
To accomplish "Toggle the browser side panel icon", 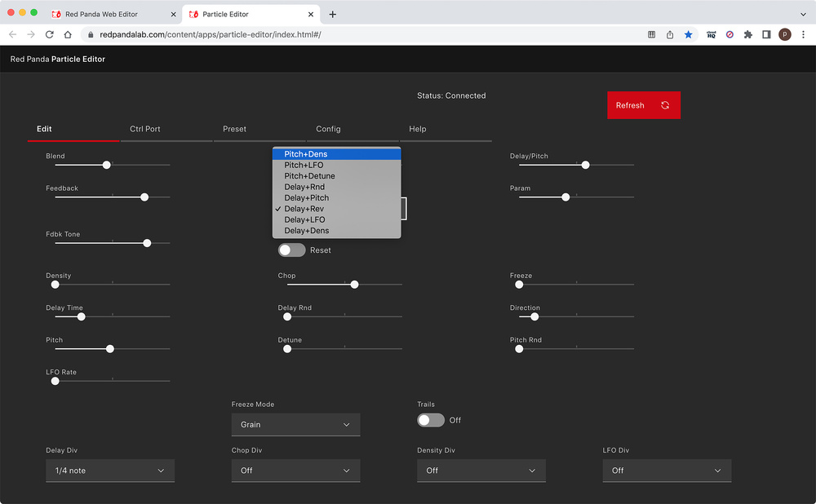I will (766, 34).
